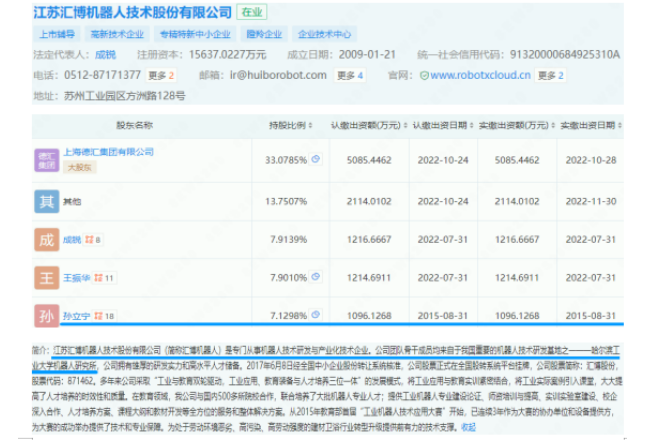This screenshot has width=650, height=448.
Task: Click the 在业 status badge
Action: 252,12
